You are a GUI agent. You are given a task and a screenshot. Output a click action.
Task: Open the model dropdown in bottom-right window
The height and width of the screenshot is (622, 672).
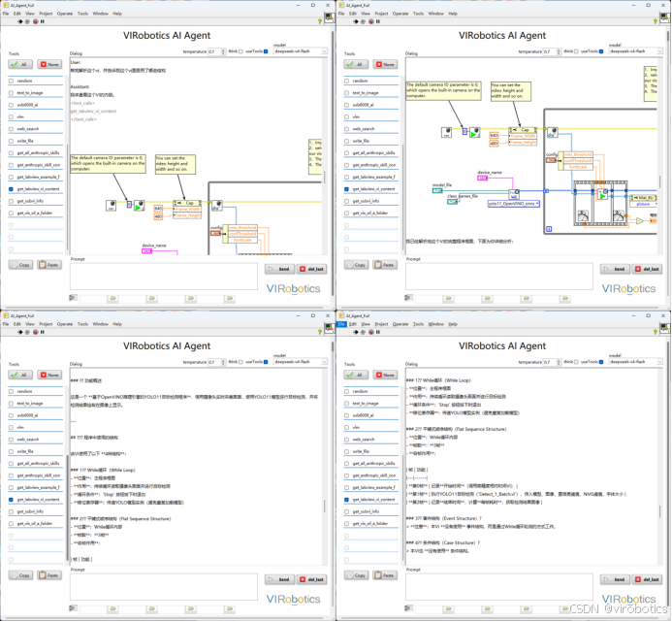[x=660, y=362]
